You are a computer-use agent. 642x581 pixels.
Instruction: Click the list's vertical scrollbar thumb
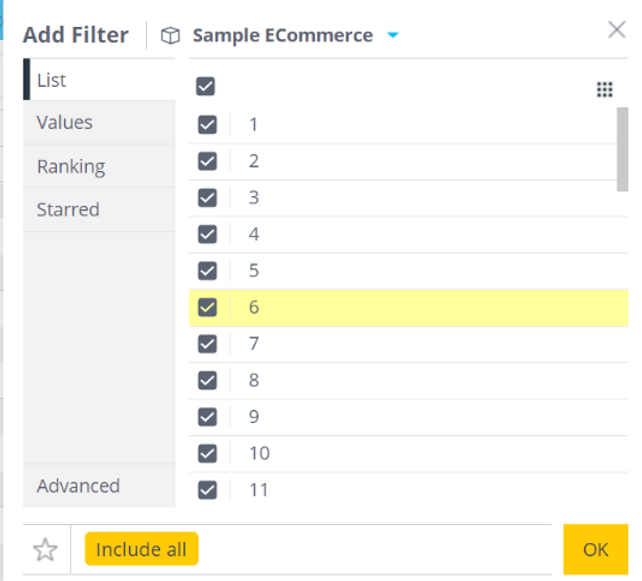coord(622,149)
